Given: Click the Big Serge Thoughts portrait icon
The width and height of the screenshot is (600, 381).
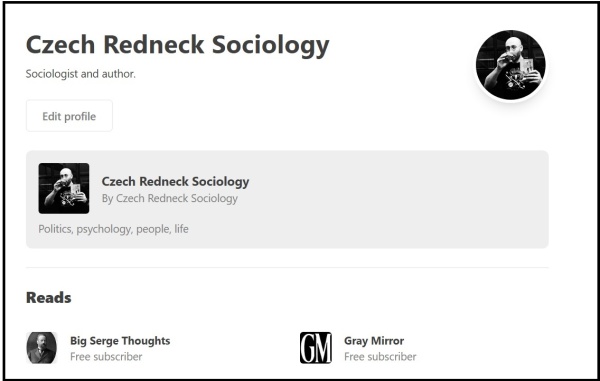Looking at the screenshot, I should (42, 348).
